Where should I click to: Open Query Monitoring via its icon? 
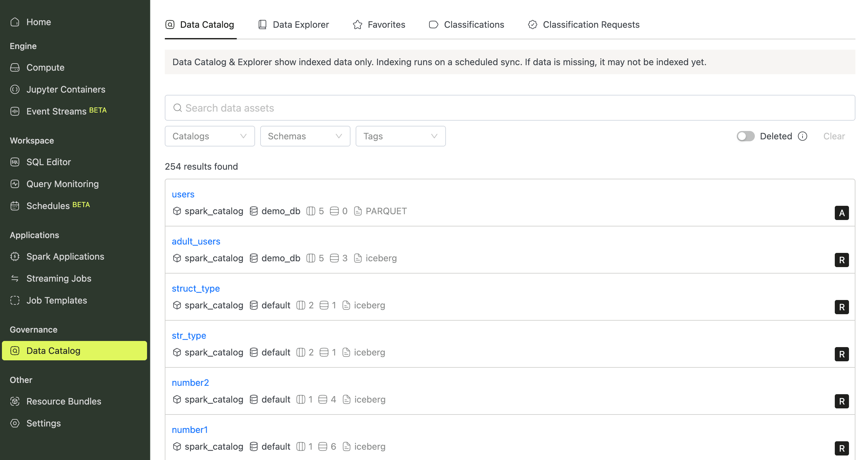(x=15, y=184)
